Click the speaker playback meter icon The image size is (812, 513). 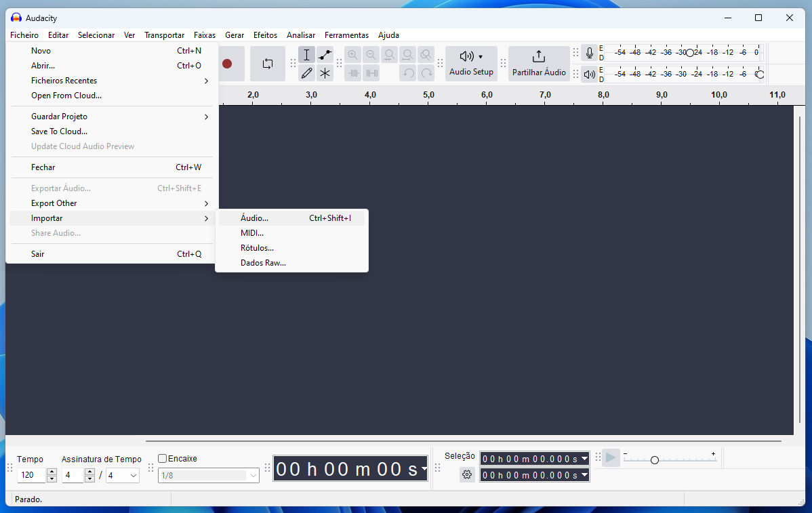[590, 74]
